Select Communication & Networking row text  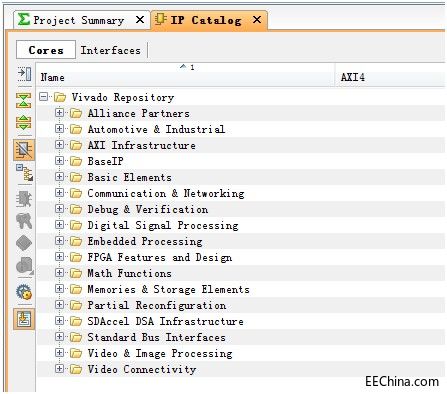pos(166,193)
